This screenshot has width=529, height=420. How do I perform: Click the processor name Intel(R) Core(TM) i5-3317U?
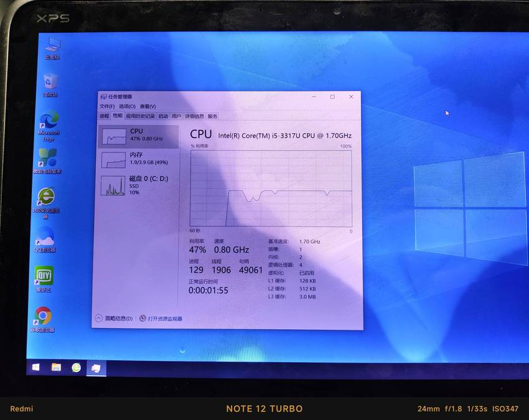pos(285,136)
